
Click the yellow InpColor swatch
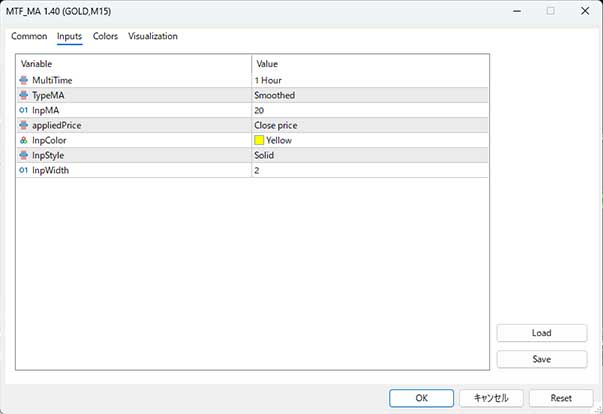click(259, 140)
